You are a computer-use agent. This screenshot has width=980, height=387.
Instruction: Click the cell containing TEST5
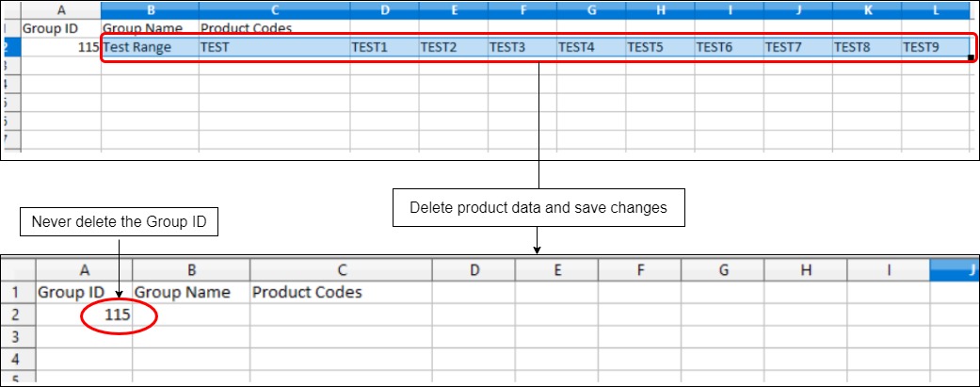click(659, 47)
